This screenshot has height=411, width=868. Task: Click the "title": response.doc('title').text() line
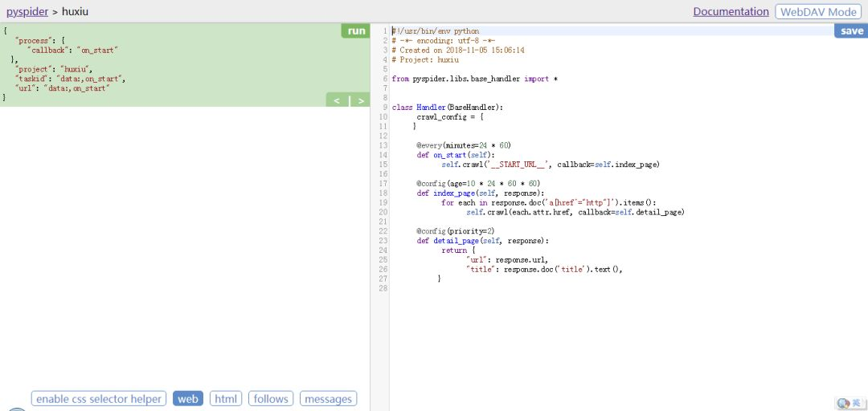pyautogui.click(x=544, y=270)
